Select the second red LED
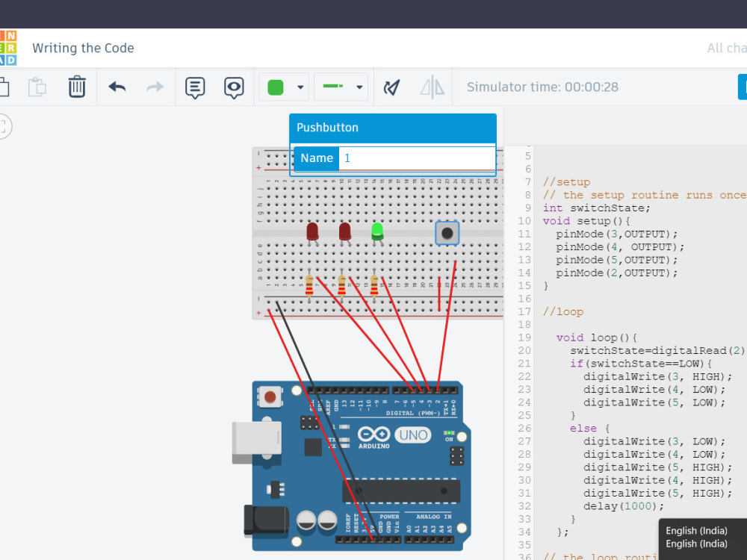The height and width of the screenshot is (560, 747). pos(345,233)
